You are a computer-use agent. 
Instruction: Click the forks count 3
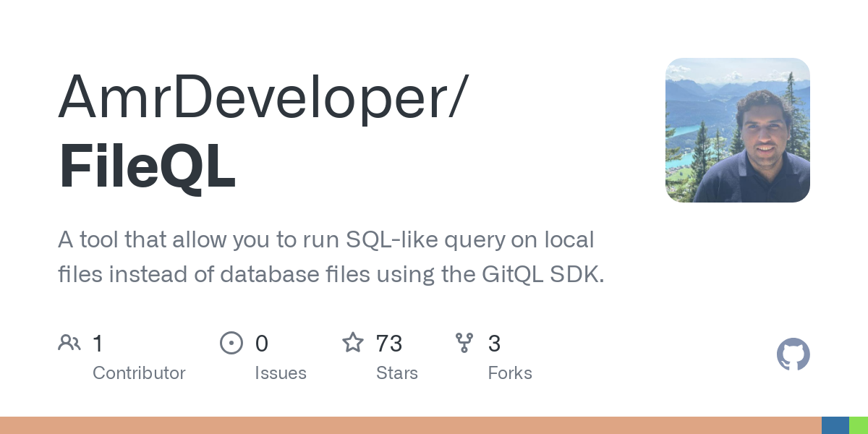pyautogui.click(x=495, y=344)
